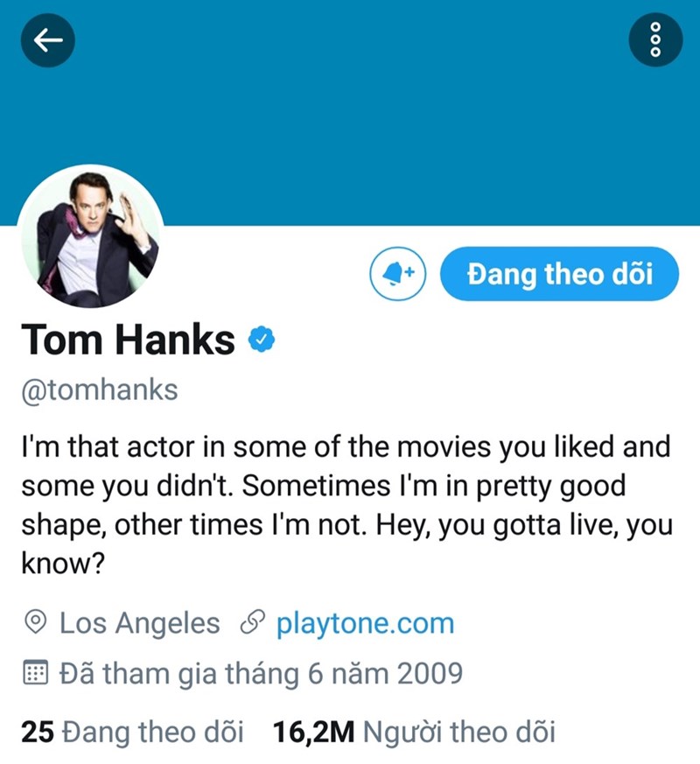Toggle the "Đang theo dõi" following button

pos(560,275)
